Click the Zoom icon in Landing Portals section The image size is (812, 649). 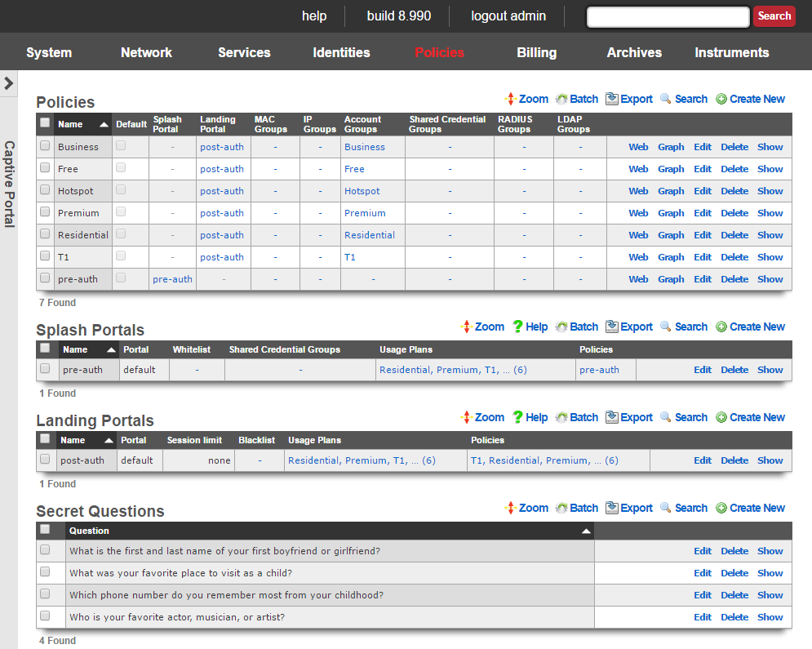coord(467,417)
